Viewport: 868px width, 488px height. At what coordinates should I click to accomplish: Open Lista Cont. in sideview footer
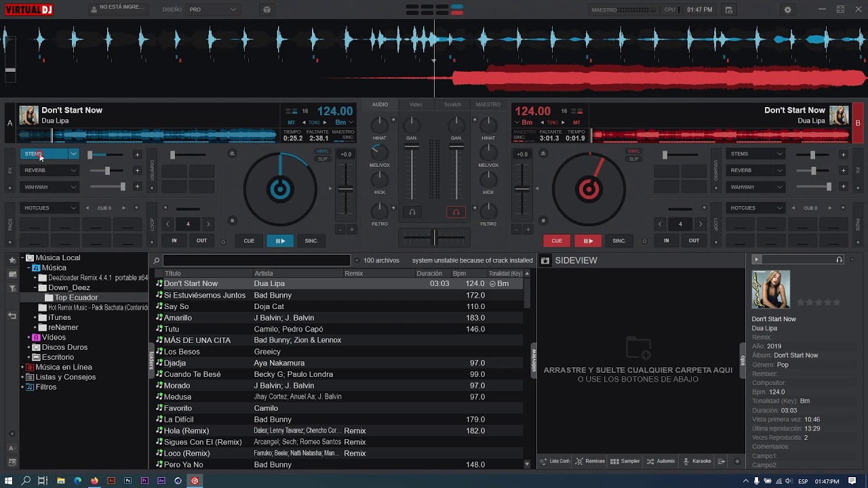pyautogui.click(x=555, y=461)
